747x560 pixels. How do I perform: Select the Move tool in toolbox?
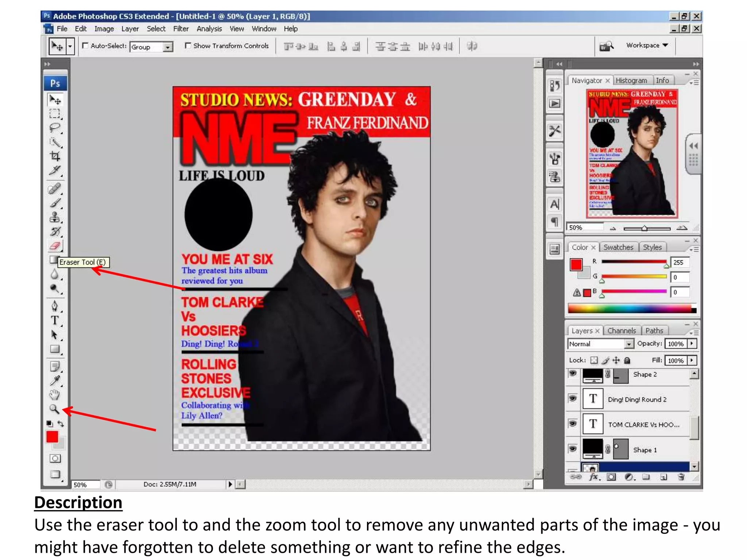[x=55, y=100]
